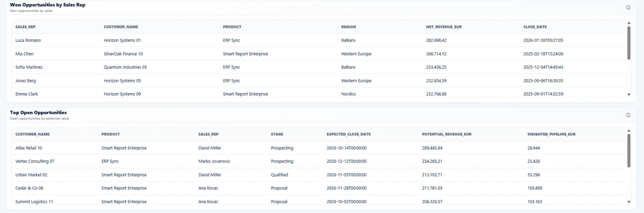Viewport: 644px width, 213px height.
Task: Click close date 2025-02-18T13:24:00
Action: click(x=543, y=54)
